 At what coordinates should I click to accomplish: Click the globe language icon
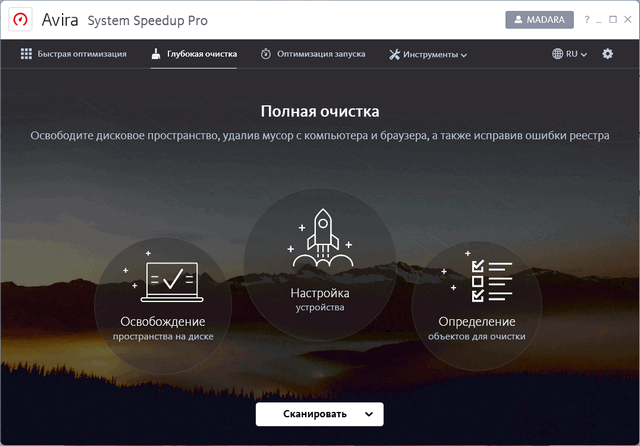[x=557, y=54]
